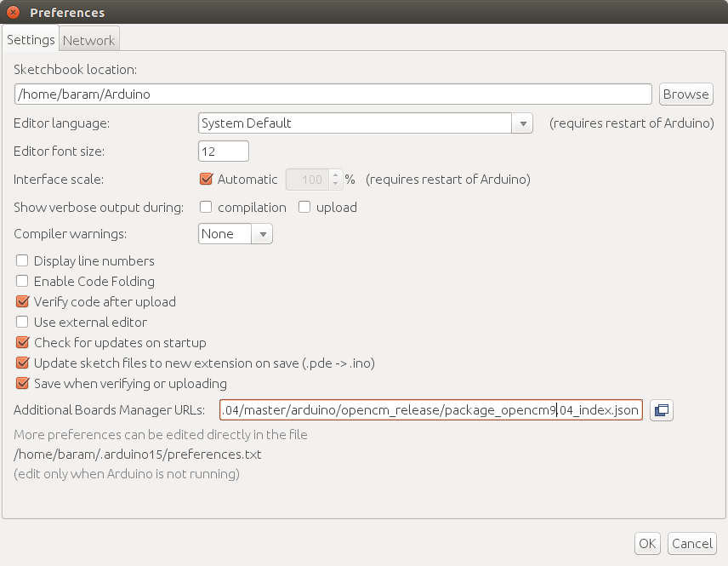The width and height of the screenshot is (728, 566).
Task: Click the Sketchbook location path field
Action: [333, 94]
